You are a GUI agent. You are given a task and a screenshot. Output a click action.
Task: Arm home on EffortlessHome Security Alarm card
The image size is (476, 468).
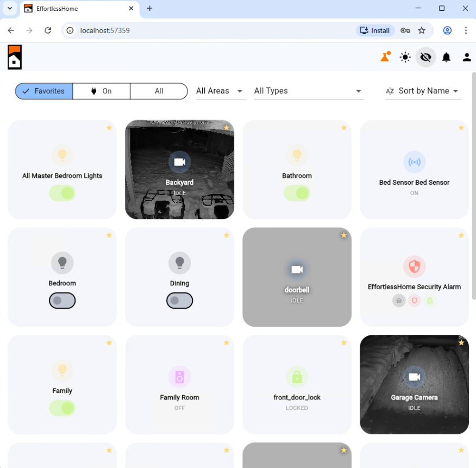399,301
